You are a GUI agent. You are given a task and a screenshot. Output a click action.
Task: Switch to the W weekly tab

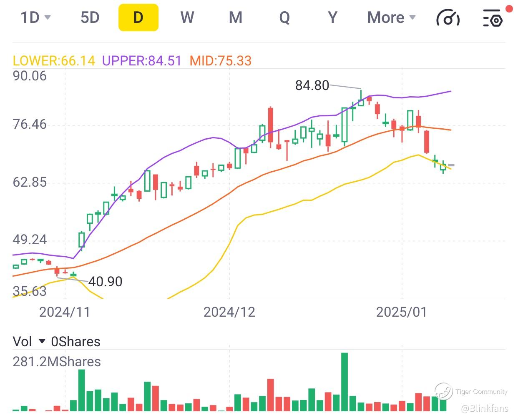pos(187,17)
